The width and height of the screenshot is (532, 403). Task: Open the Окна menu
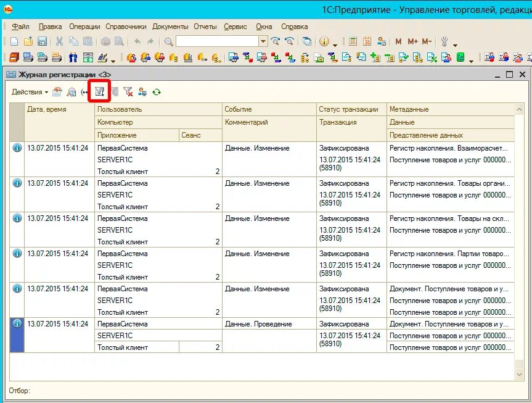264,27
